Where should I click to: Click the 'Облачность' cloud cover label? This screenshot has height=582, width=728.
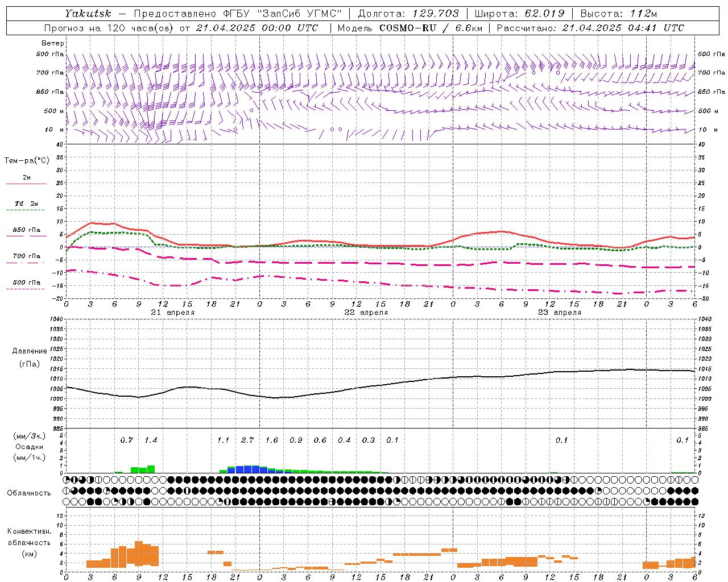[29, 493]
